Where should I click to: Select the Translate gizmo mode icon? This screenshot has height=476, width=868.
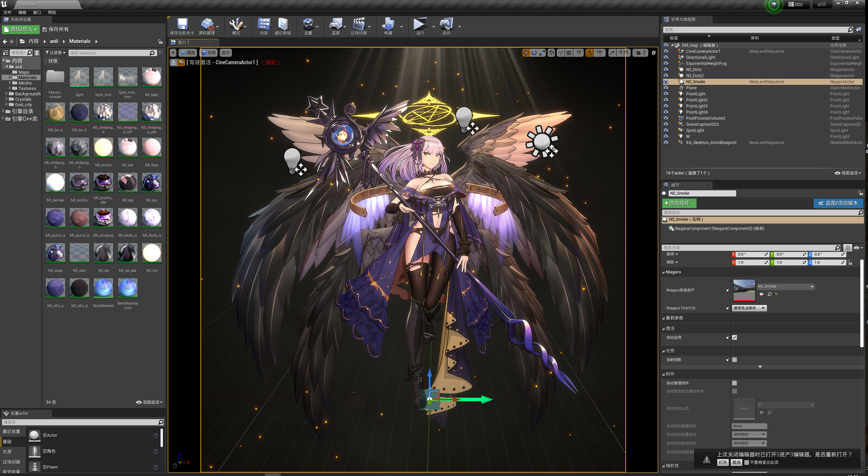click(x=526, y=53)
